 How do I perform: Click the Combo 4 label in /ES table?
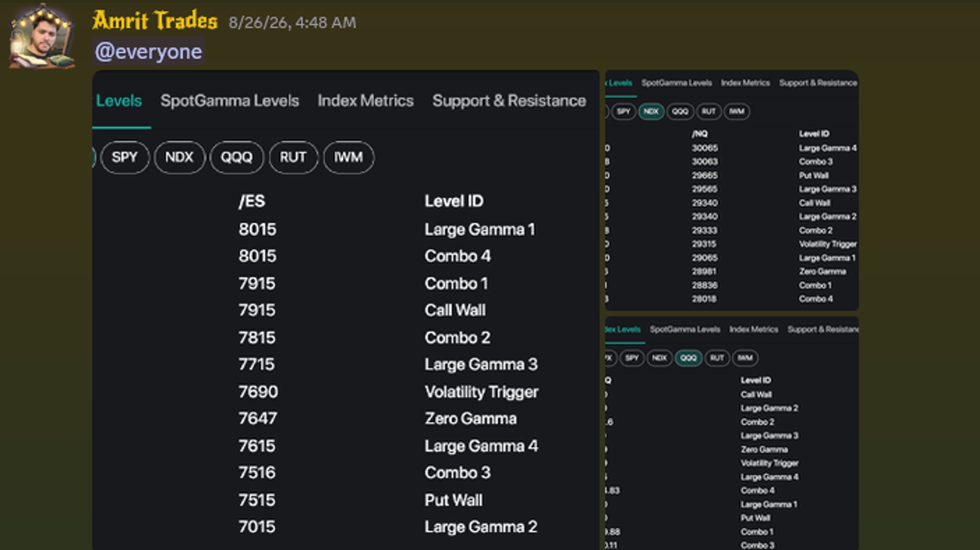click(x=457, y=256)
